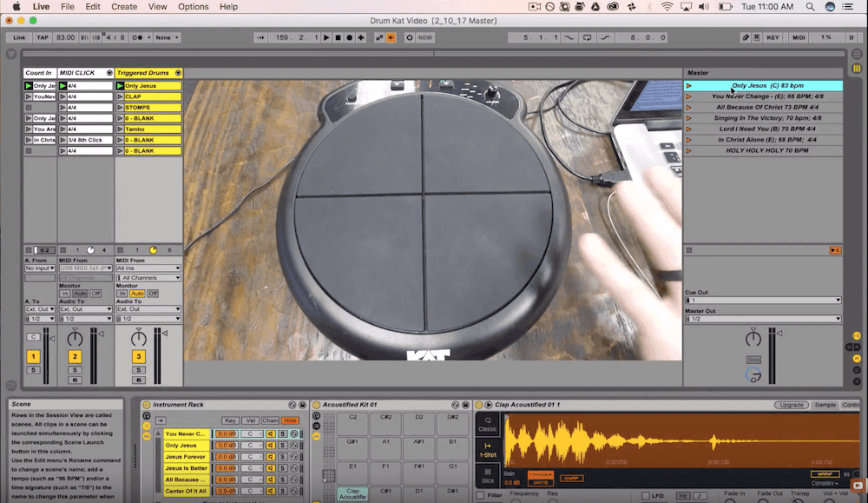Click the transport Play button
Viewport: 868px width, 503px height.
click(326, 37)
